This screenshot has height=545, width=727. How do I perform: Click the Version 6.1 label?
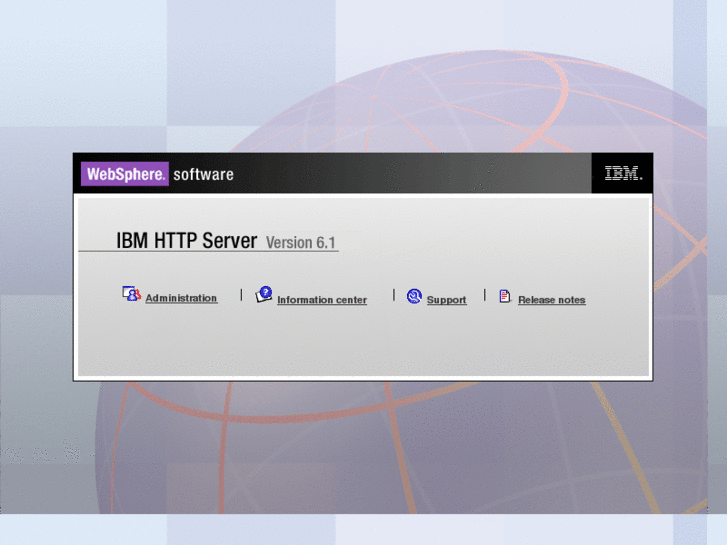[x=301, y=243]
